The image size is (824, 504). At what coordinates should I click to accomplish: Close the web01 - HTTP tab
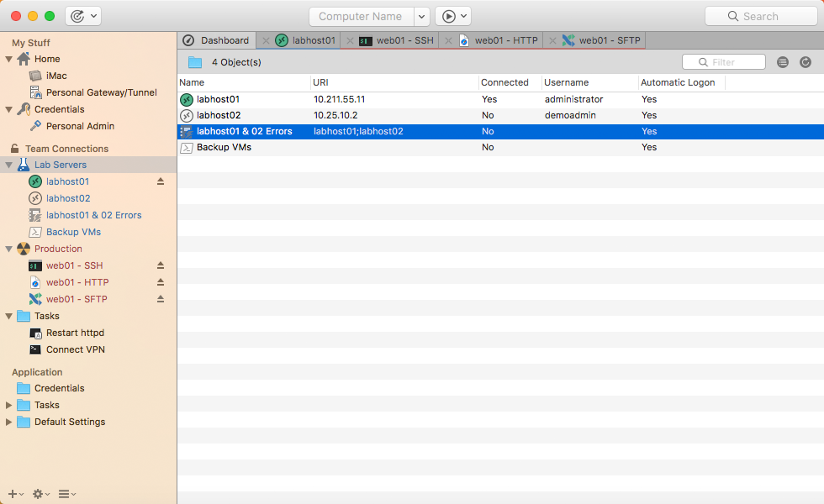click(448, 40)
